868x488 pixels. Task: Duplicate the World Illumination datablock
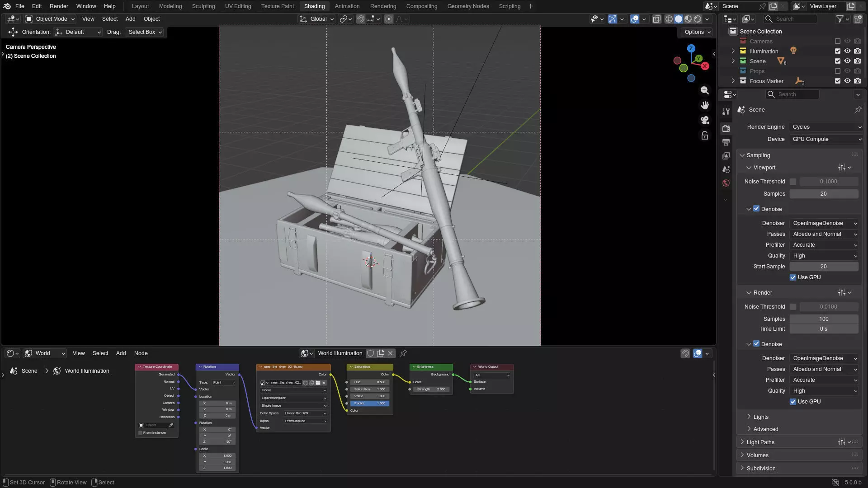pyautogui.click(x=381, y=353)
